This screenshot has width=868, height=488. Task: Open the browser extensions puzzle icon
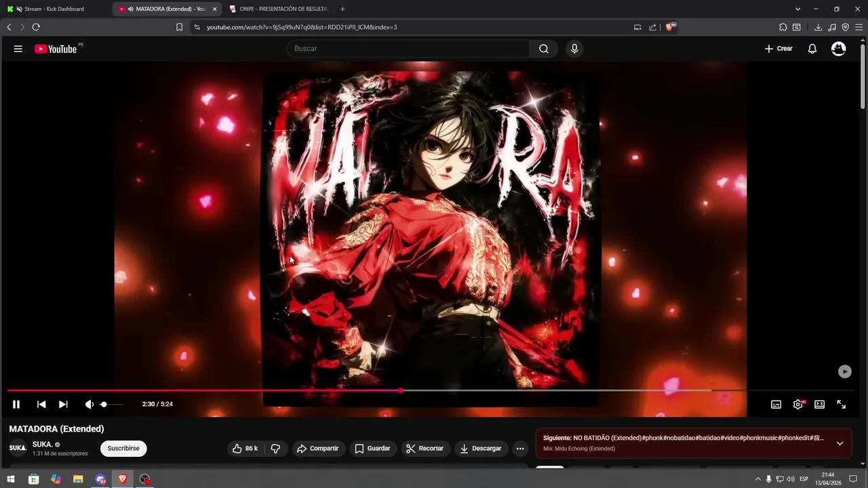pos(783,27)
